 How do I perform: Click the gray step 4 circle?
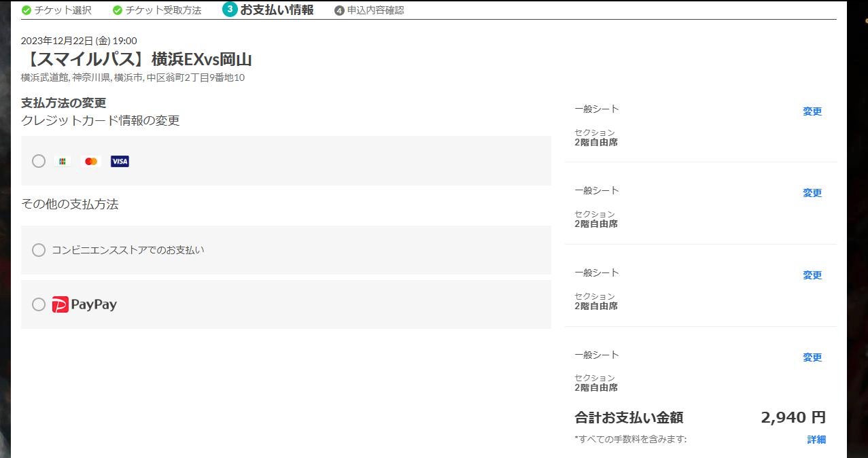tap(339, 10)
